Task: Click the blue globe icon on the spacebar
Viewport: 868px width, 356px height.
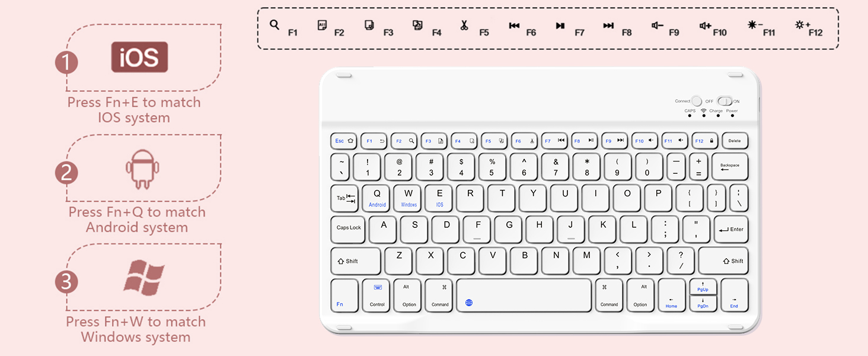Action: click(x=469, y=303)
